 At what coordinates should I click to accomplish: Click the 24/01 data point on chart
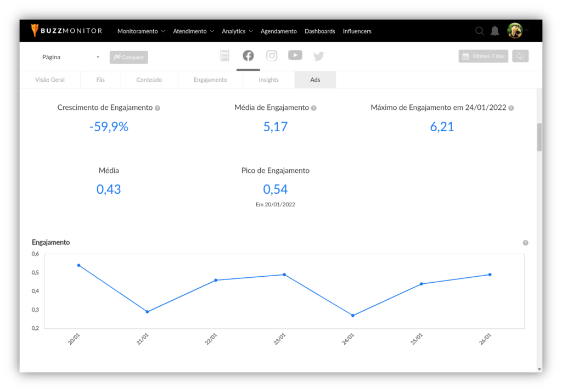(x=353, y=315)
